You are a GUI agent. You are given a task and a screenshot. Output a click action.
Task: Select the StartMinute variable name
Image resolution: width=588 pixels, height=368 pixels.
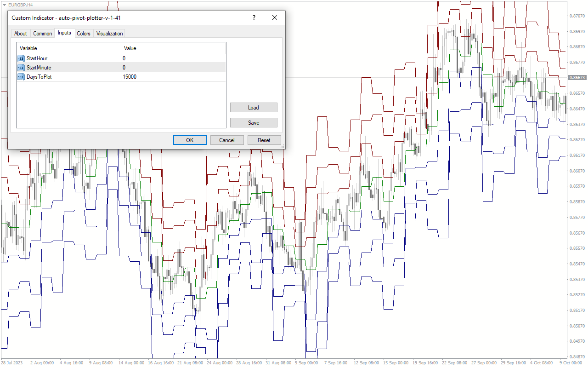[x=39, y=68]
